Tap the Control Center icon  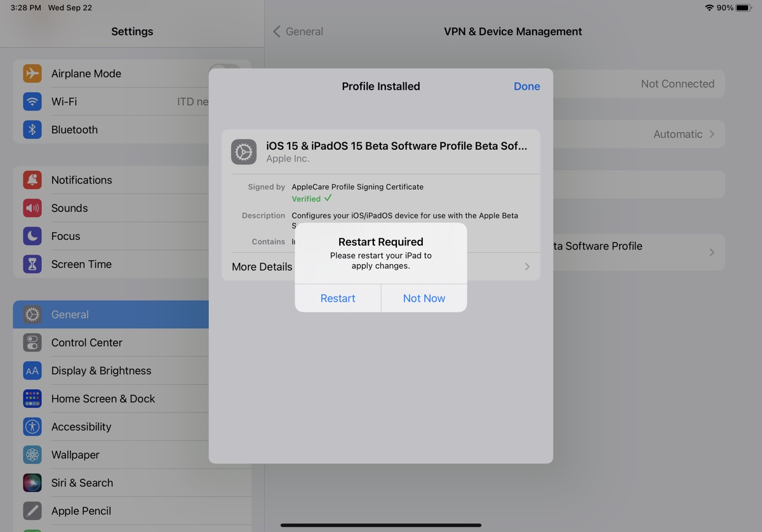(32, 342)
